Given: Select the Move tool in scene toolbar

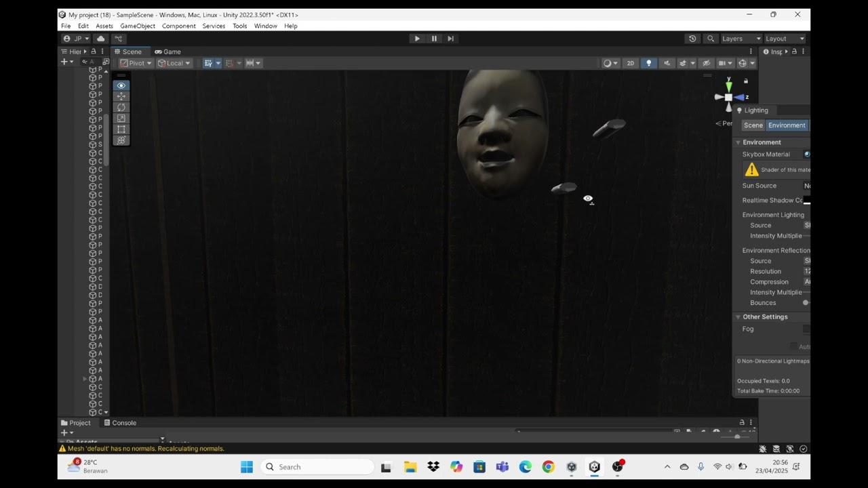Looking at the screenshot, I should tap(121, 96).
